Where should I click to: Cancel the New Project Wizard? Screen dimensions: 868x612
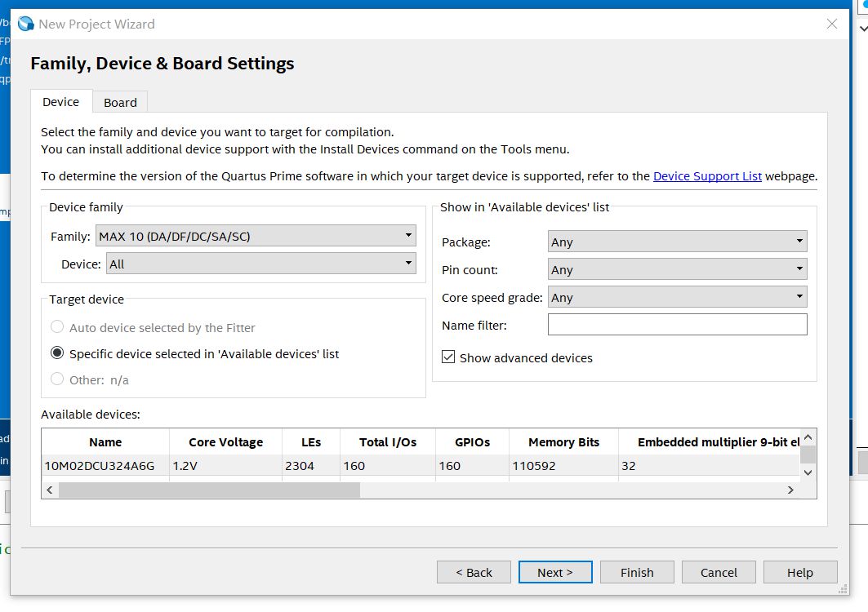click(719, 572)
